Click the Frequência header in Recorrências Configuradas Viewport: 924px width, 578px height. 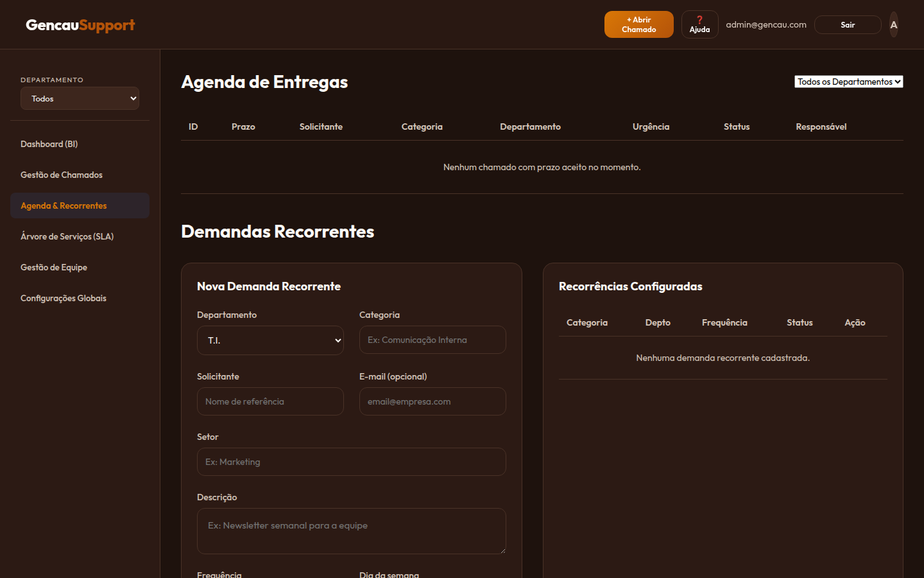[724, 322]
